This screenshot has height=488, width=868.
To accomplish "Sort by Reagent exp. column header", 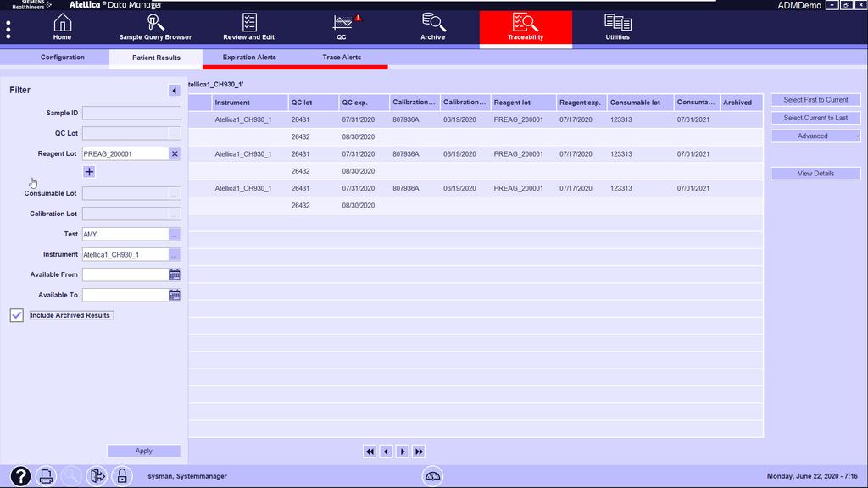I will pos(581,103).
